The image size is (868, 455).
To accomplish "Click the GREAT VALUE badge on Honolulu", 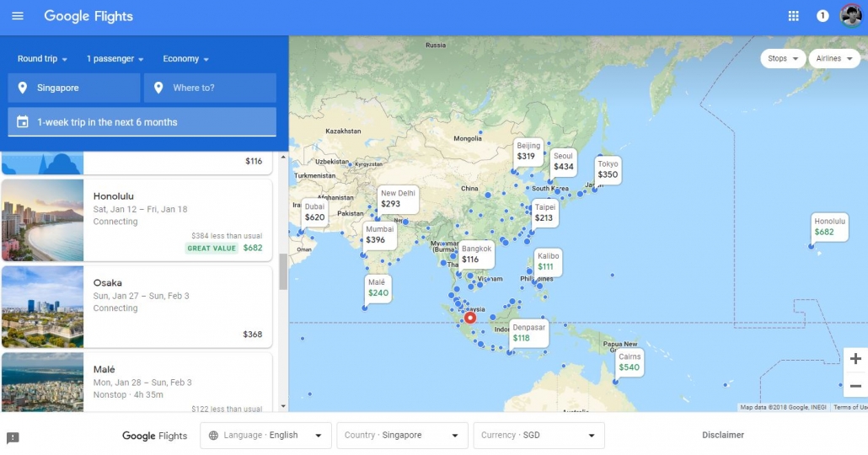I will pos(212,248).
